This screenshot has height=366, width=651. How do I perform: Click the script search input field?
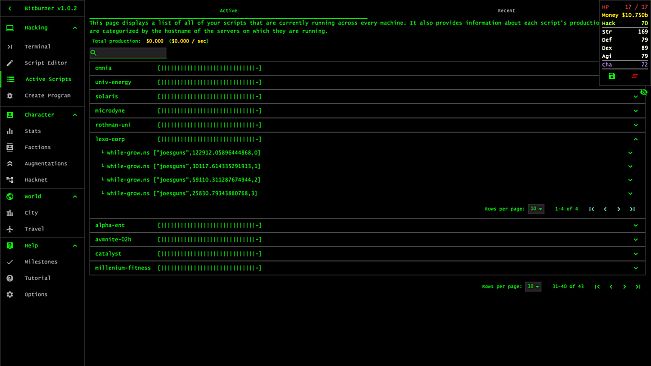(x=128, y=53)
